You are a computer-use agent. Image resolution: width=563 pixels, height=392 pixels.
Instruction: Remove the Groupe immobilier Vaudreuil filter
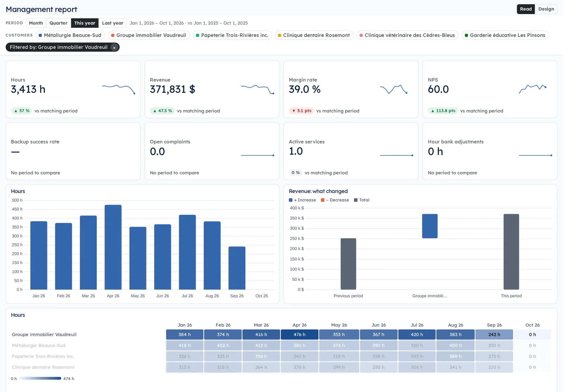[114, 47]
